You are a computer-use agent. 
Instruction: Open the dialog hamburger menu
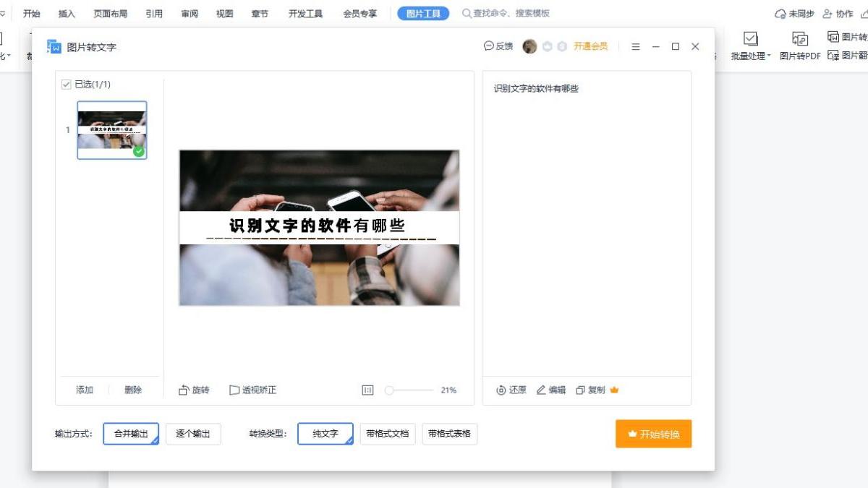tap(636, 46)
